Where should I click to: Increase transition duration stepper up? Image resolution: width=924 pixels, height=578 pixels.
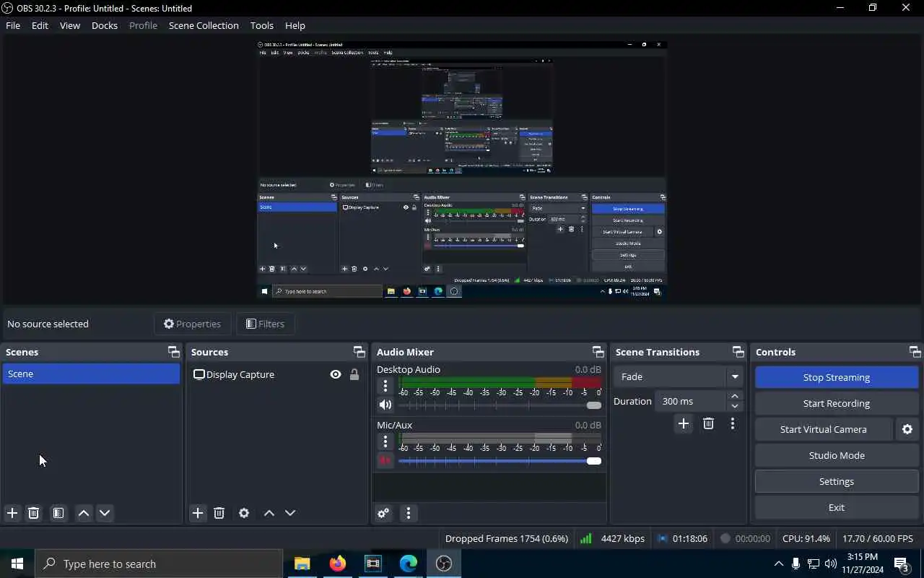click(735, 396)
